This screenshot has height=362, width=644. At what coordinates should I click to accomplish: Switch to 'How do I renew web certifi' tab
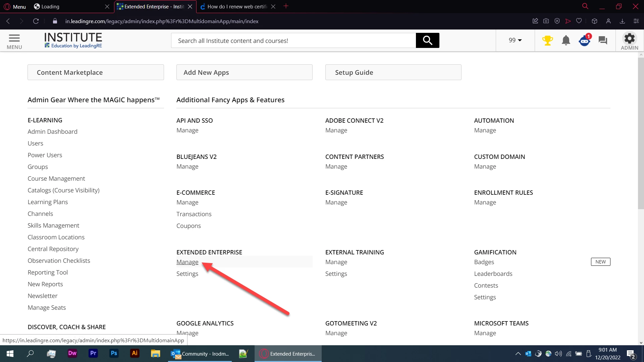[236, 7]
